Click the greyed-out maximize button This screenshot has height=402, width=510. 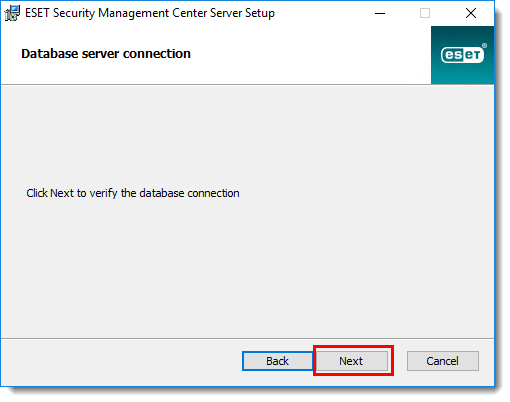click(x=425, y=13)
